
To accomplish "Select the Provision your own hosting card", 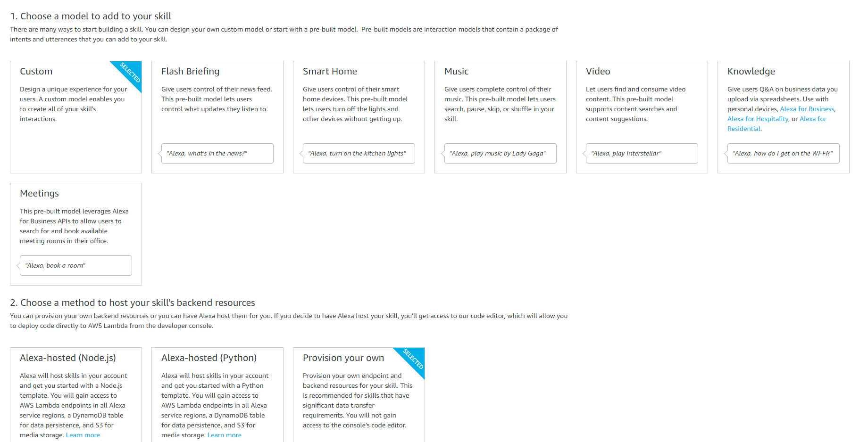I will click(x=359, y=396).
